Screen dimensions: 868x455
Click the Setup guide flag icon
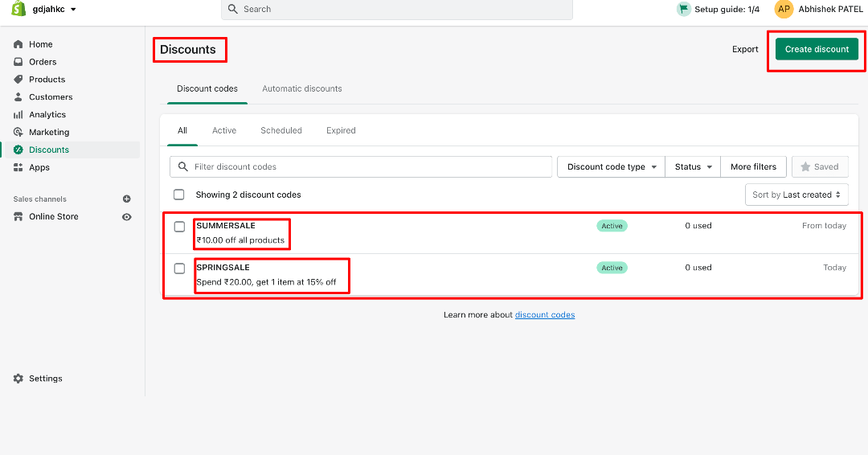(684, 9)
